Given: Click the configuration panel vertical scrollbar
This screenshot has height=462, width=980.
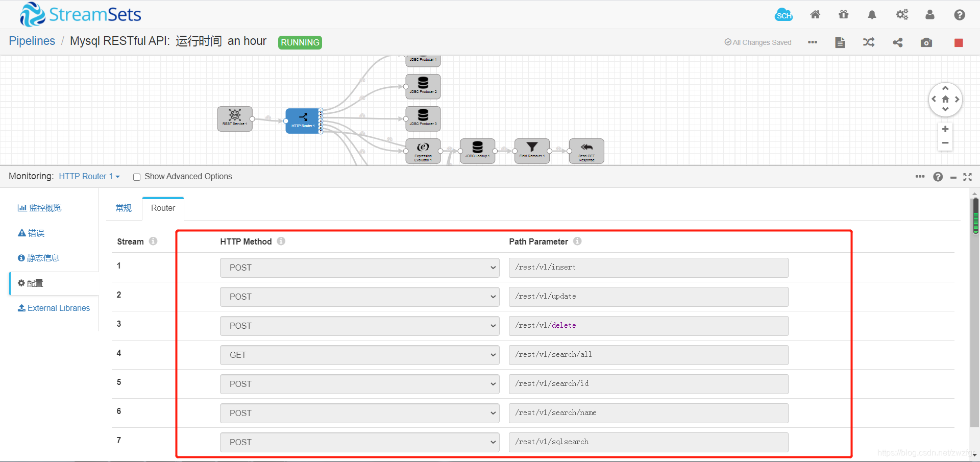Looking at the screenshot, I should click(x=975, y=311).
